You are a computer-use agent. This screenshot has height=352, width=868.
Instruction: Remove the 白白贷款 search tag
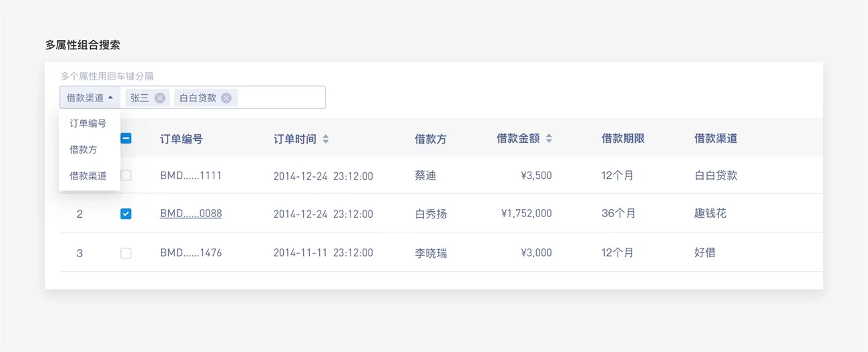click(226, 98)
